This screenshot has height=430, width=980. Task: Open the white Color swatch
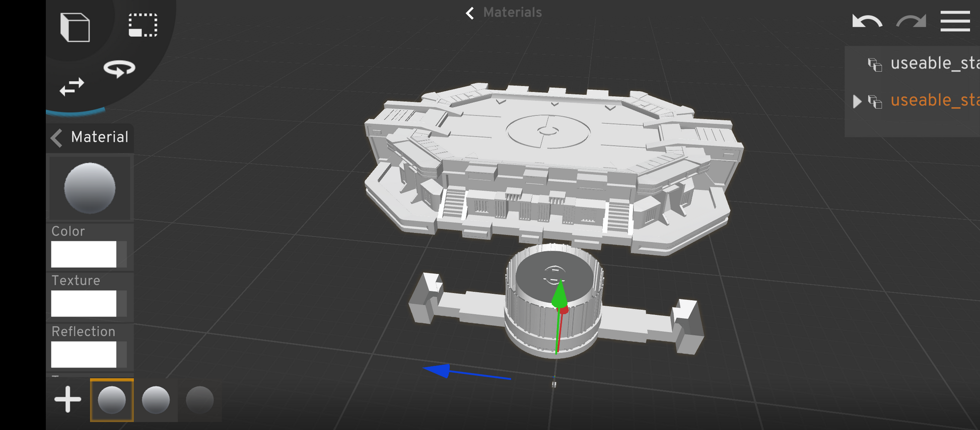84,254
